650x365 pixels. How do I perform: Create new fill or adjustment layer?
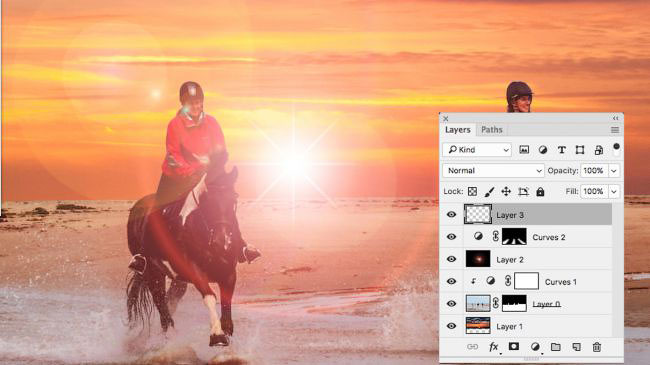pyautogui.click(x=535, y=347)
